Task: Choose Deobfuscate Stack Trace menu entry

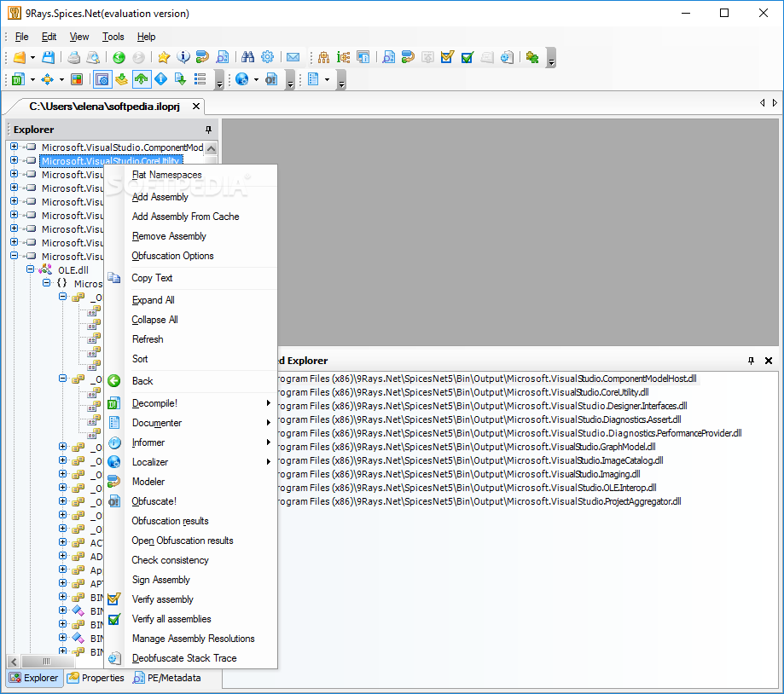Action: [184, 658]
